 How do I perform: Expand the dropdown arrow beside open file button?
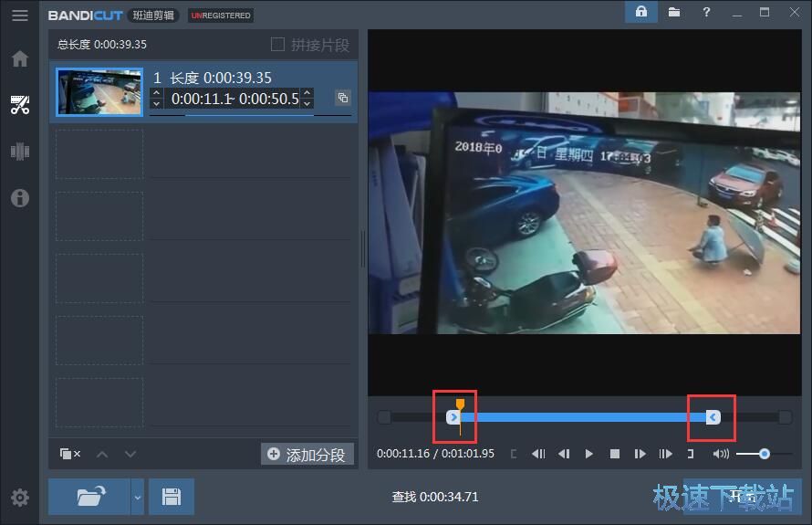click(x=138, y=497)
